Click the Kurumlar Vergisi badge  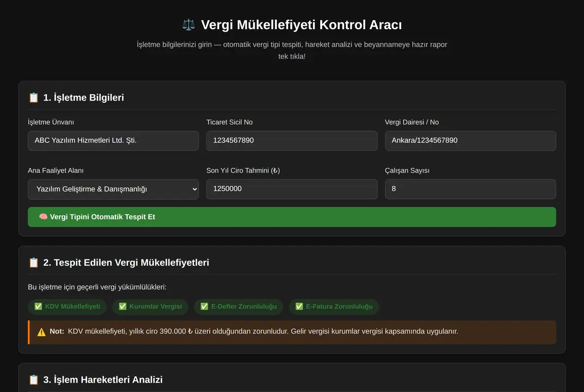pos(151,306)
